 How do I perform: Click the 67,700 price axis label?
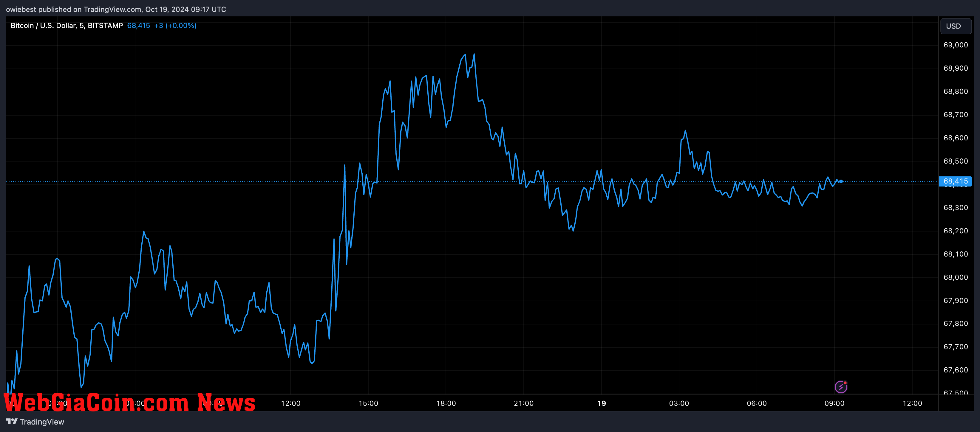[x=956, y=346]
